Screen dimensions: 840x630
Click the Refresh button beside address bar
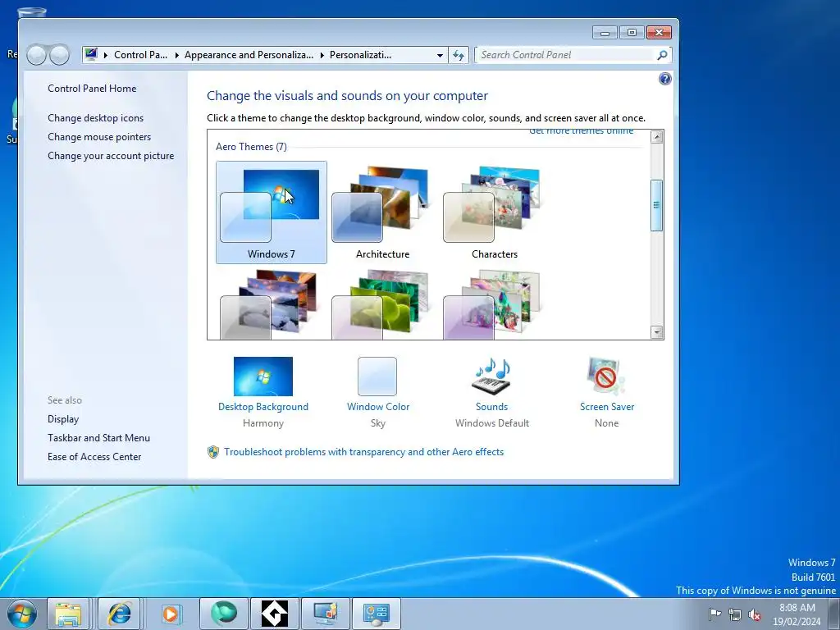pyautogui.click(x=459, y=55)
